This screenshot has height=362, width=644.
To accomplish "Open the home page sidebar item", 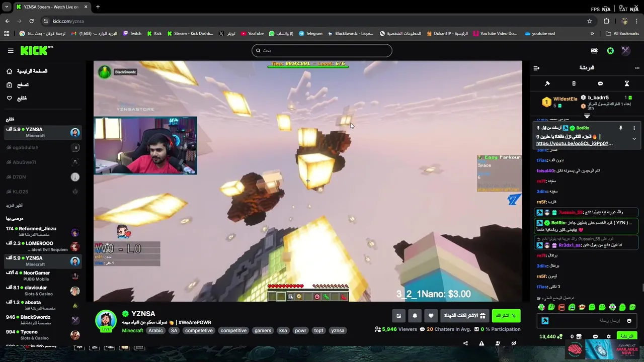I will pyautogui.click(x=28, y=71).
